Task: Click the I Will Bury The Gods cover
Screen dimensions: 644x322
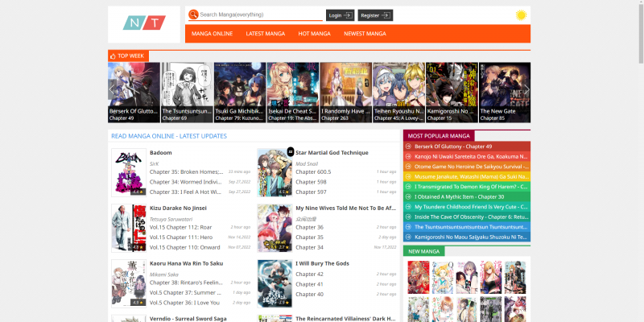Action: 275,283
